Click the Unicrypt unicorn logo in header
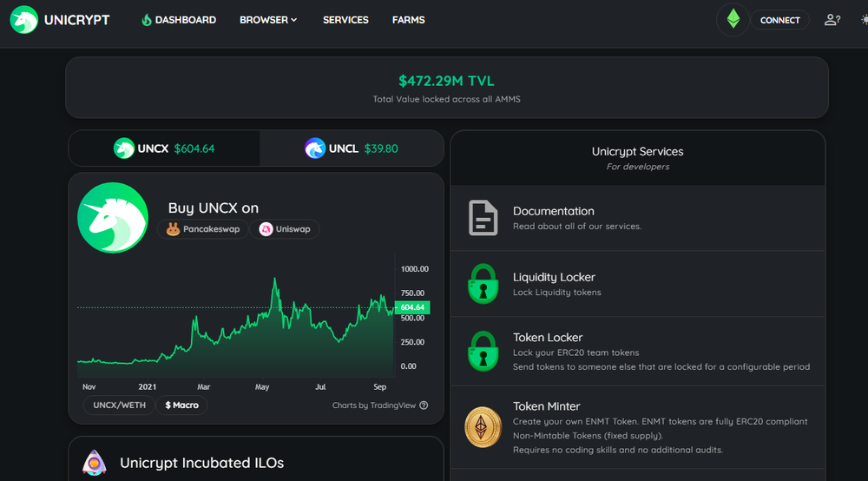Viewport: 868px width, 481px height. 23,20
